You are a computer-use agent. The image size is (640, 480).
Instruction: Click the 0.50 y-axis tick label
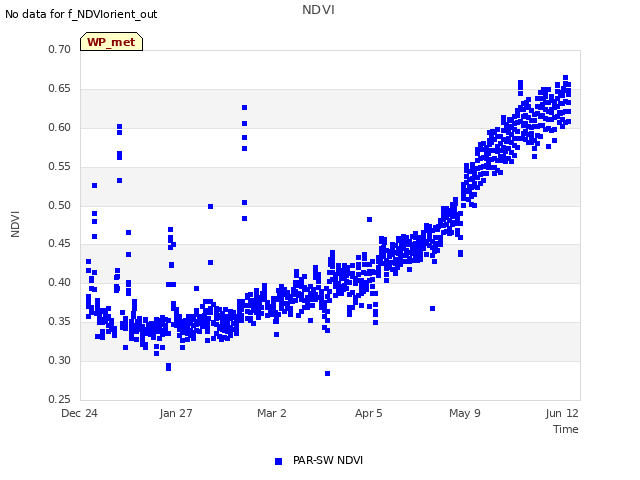pyautogui.click(x=60, y=205)
